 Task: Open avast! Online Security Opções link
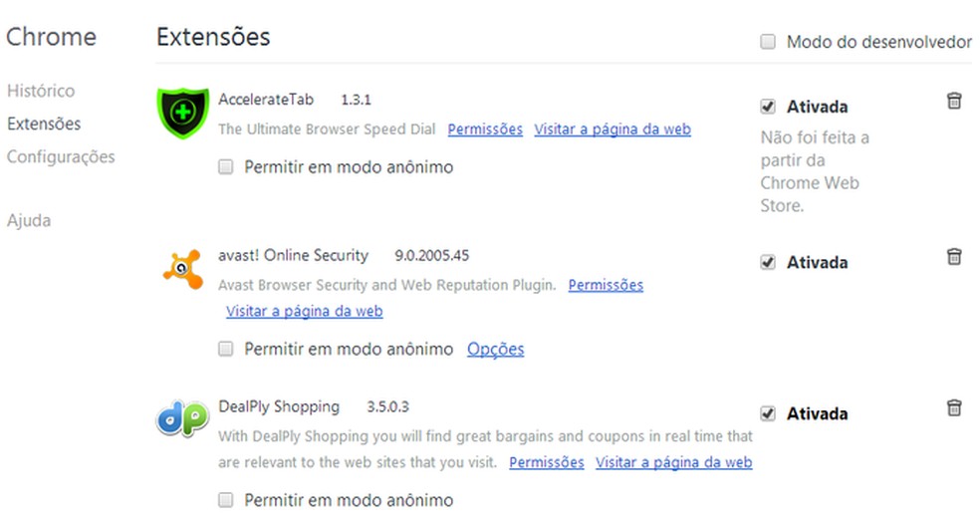[x=495, y=349]
